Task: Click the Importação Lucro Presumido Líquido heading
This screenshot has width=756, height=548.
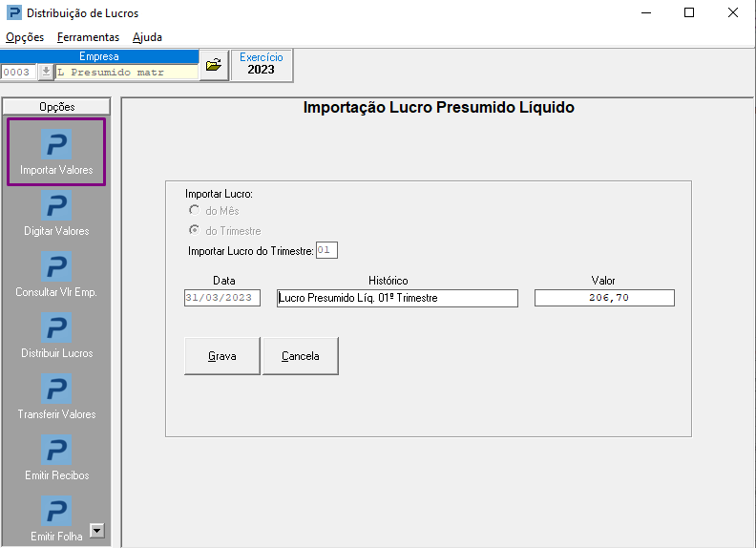Action: click(x=439, y=107)
